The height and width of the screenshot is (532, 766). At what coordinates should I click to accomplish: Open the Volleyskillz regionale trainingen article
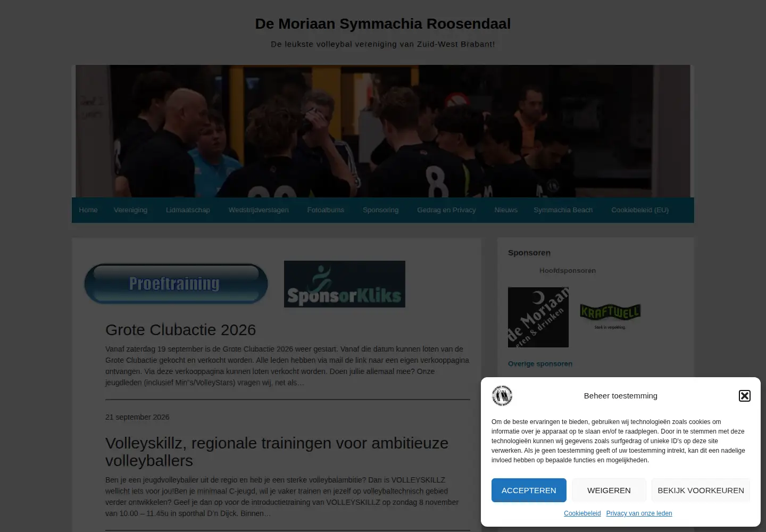pos(277,452)
